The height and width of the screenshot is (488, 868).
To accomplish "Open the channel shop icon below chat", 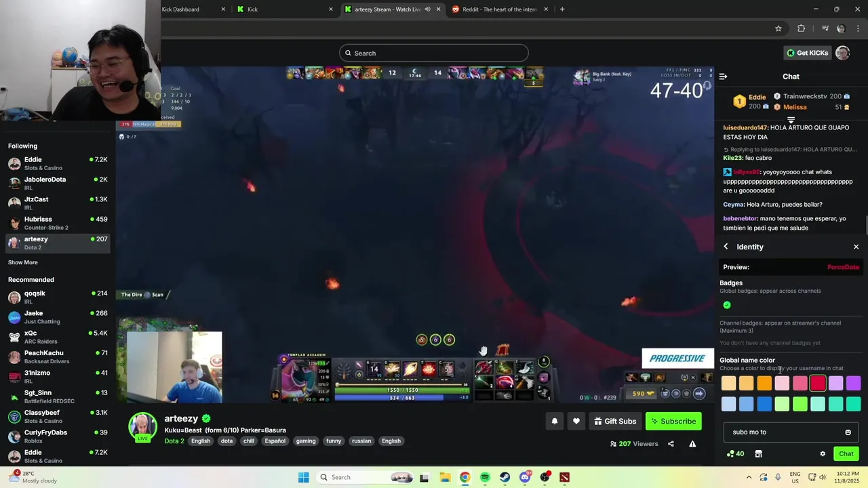I will pyautogui.click(x=758, y=454).
